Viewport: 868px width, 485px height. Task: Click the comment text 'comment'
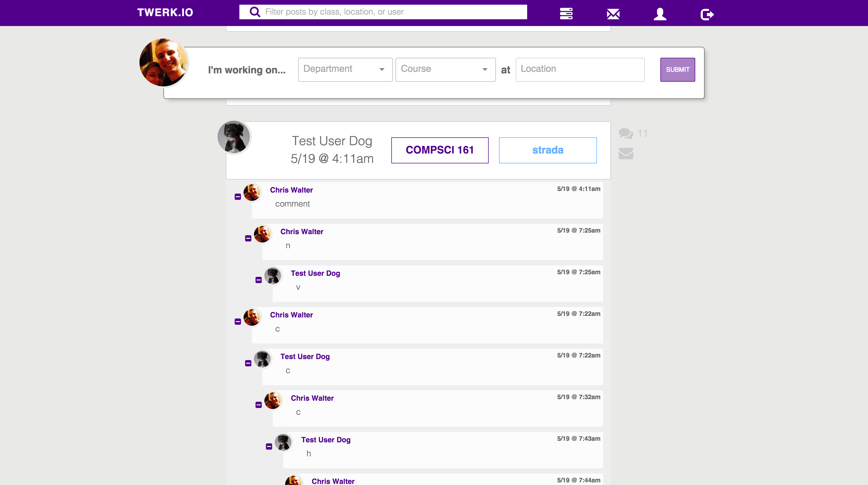pyautogui.click(x=292, y=204)
